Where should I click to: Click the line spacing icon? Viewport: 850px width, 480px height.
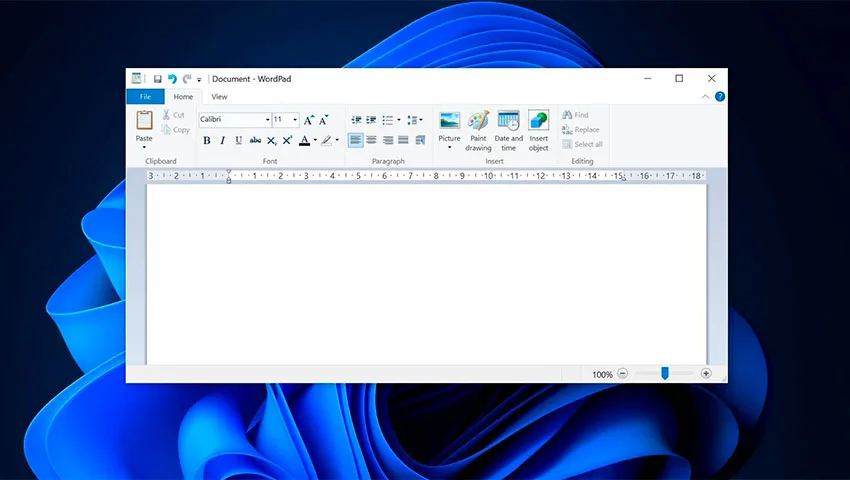click(412, 120)
